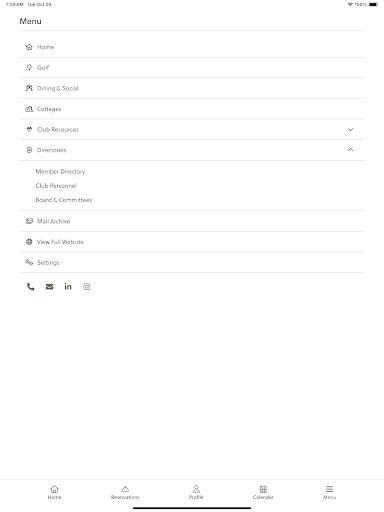Switch to the Reservations tab

125,492
